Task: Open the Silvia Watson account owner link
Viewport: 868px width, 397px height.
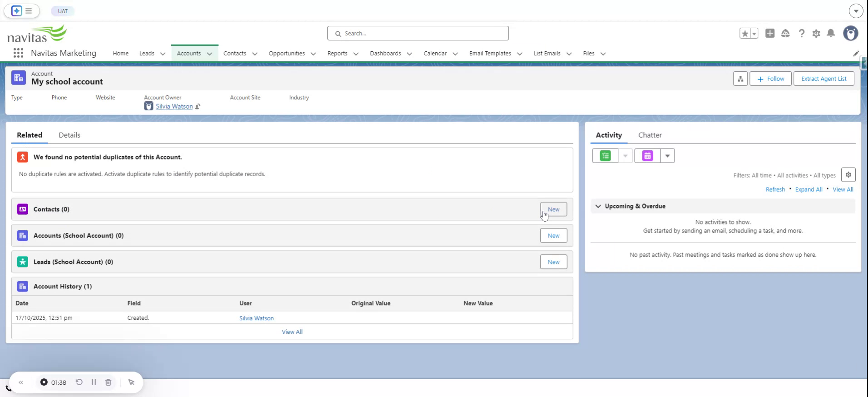Action: [174, 106]
